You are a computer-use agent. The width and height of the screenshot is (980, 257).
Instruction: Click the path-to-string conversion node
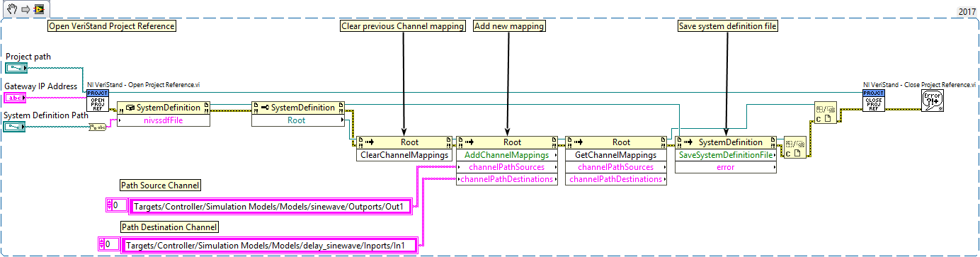(97, 127)
